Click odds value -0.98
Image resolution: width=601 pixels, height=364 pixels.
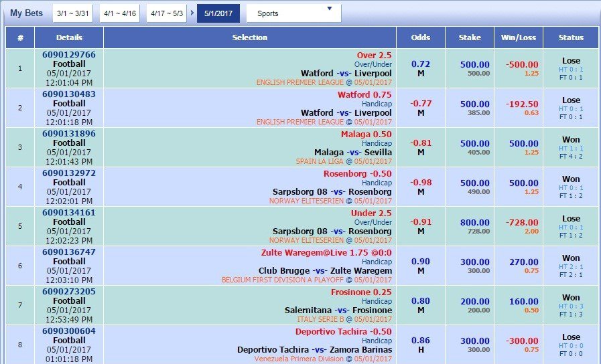[x=421, y=182]
